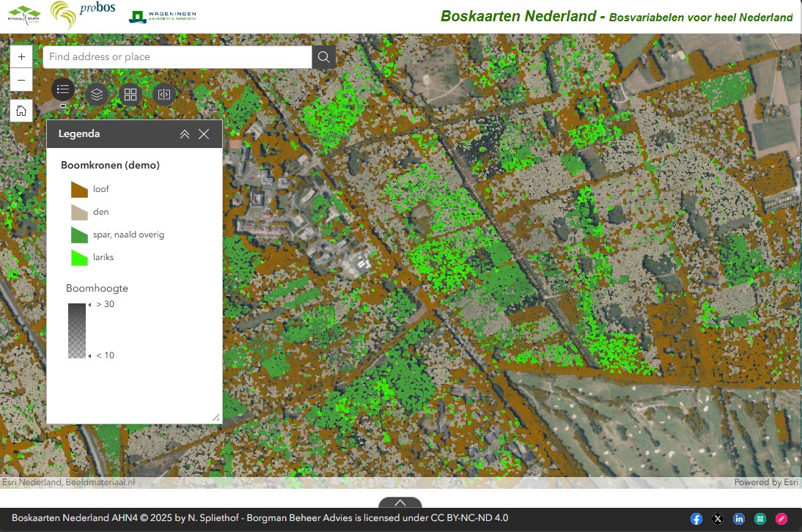Return to default extent with Home icon
Screen dimensions: 802x532
(x=21, y=111)
